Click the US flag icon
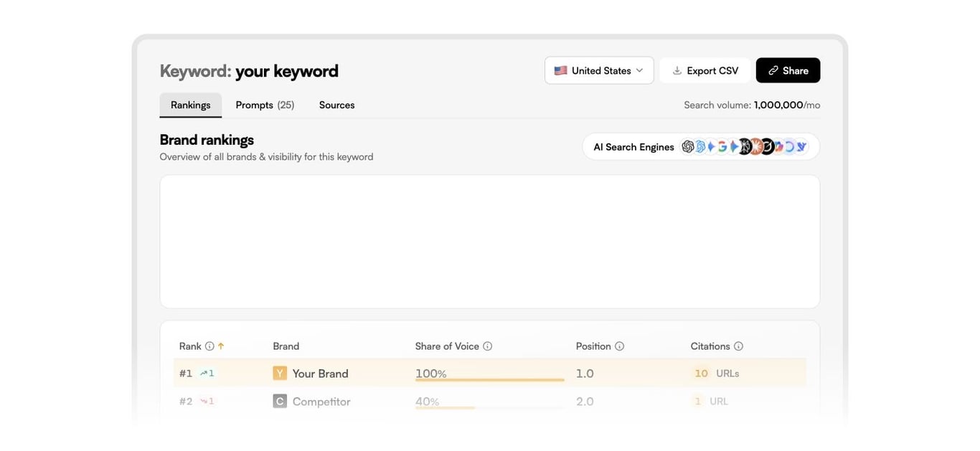Screen dimensions: 980x451 (560, 70)
